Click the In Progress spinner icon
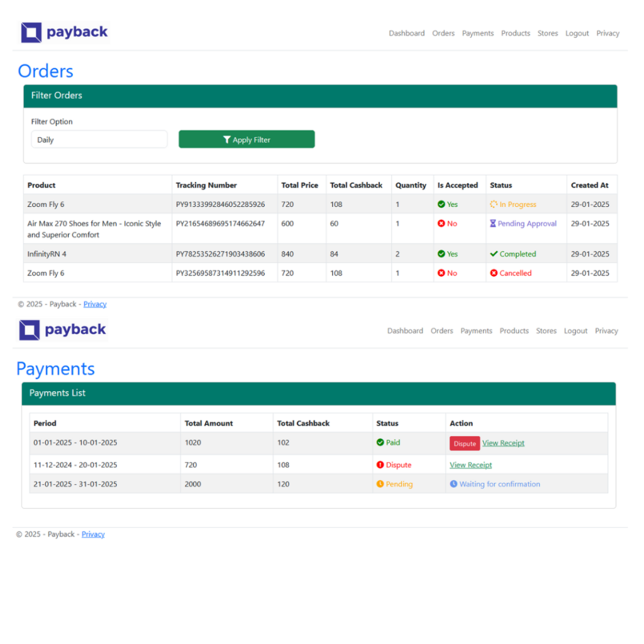The height and width of the screenshot is (644, 644). point(494,204)
